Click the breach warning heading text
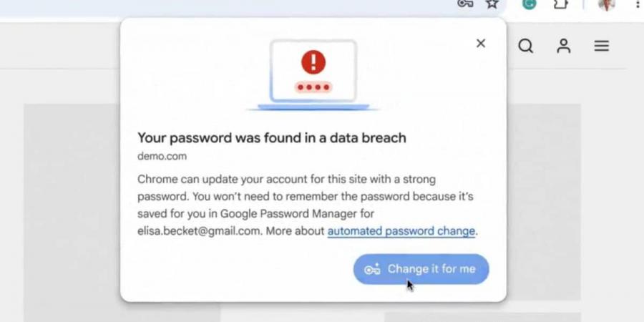644x322 pixels. point(272,137)
